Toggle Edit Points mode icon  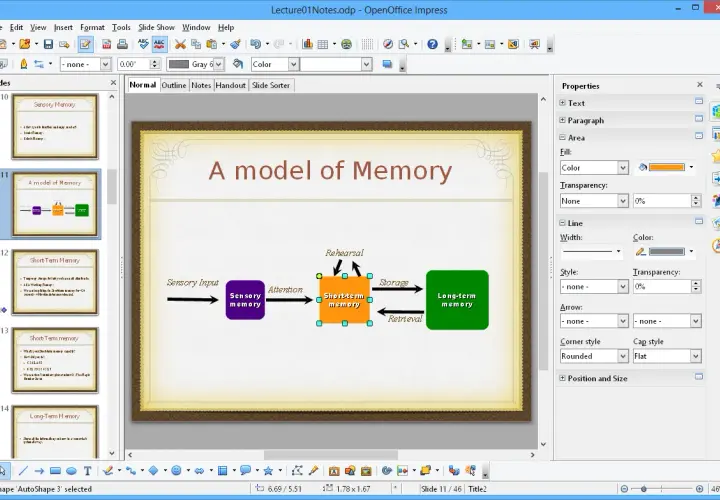click(297, 471)
